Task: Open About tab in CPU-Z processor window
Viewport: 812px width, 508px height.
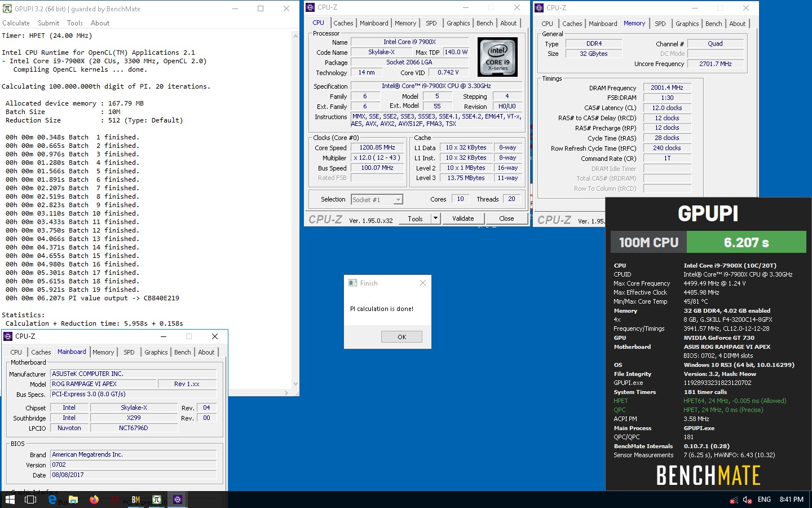Action: (509, 23)
